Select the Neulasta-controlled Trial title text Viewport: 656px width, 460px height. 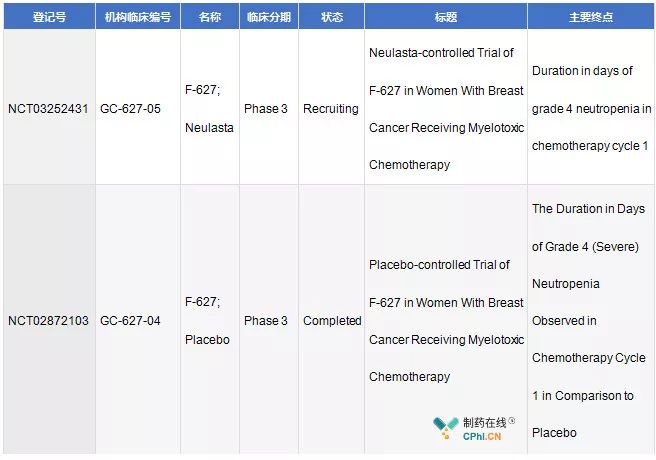coord(446,109)
